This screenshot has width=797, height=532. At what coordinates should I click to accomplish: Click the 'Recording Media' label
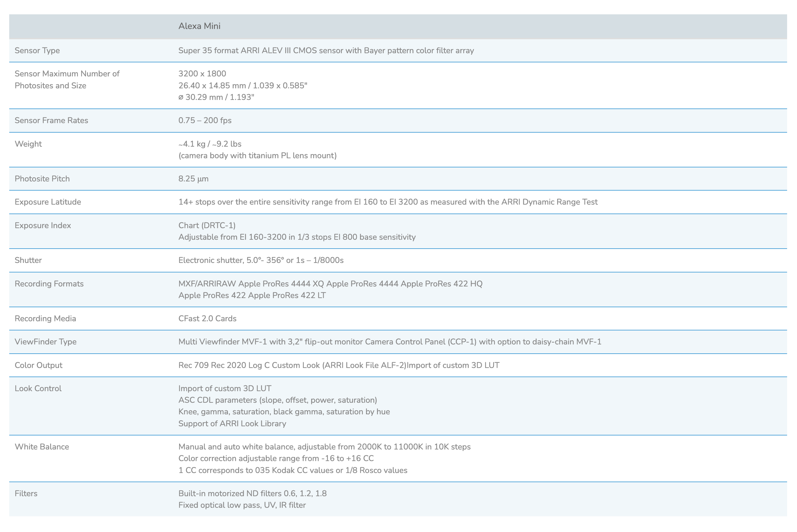tap(45, 319)
